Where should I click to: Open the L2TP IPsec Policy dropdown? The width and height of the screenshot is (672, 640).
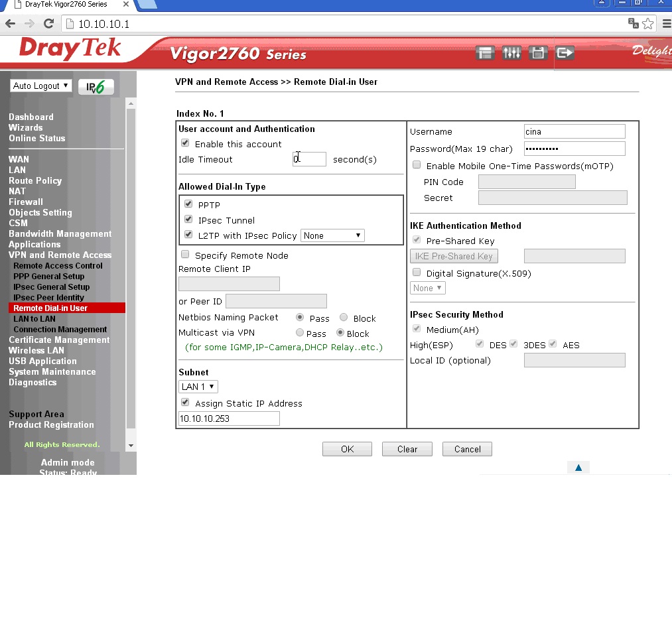point(332,235)
